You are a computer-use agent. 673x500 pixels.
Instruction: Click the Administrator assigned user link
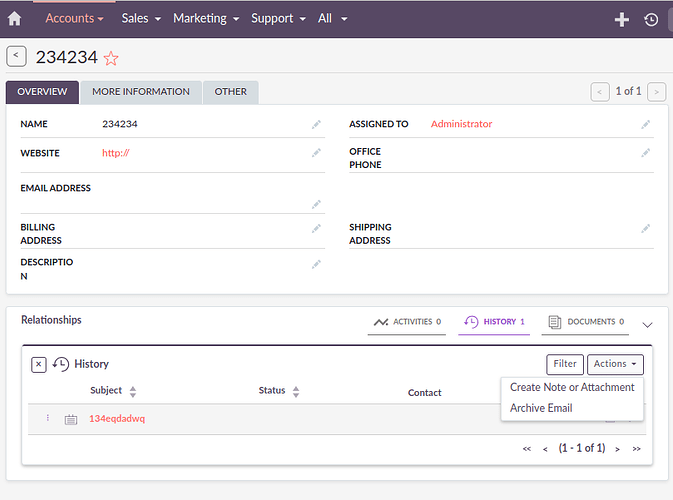point(461,124)
